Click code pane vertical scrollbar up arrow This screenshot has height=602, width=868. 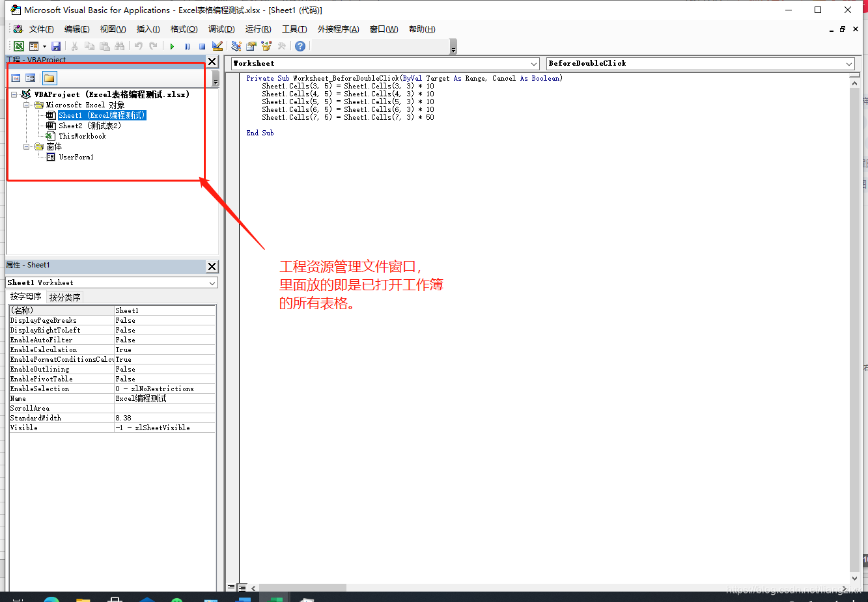point(855,83)
